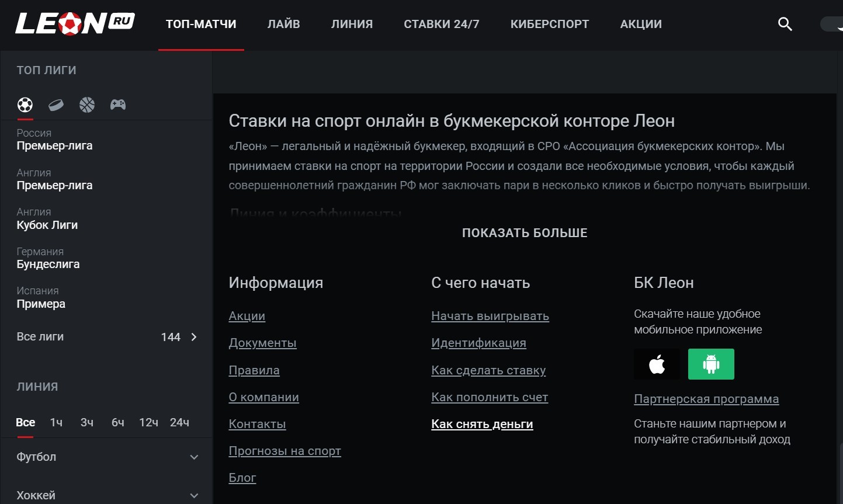
Task: Select the basketball icon
Action: pyautogui.click(x=87, y=105)
